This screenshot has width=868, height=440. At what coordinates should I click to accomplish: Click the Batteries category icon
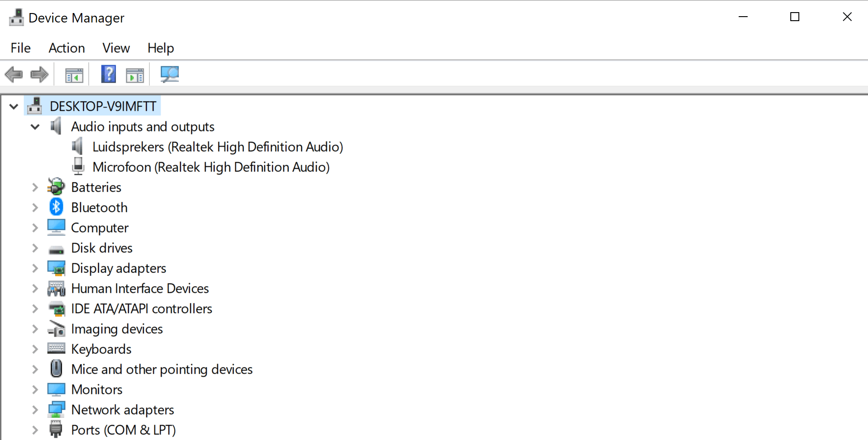56,187
